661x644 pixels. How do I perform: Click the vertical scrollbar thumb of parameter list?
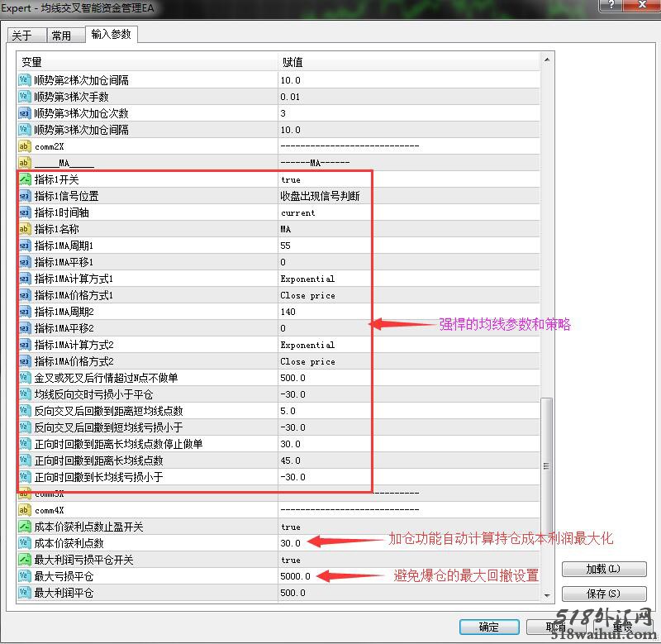coord(547,466)
